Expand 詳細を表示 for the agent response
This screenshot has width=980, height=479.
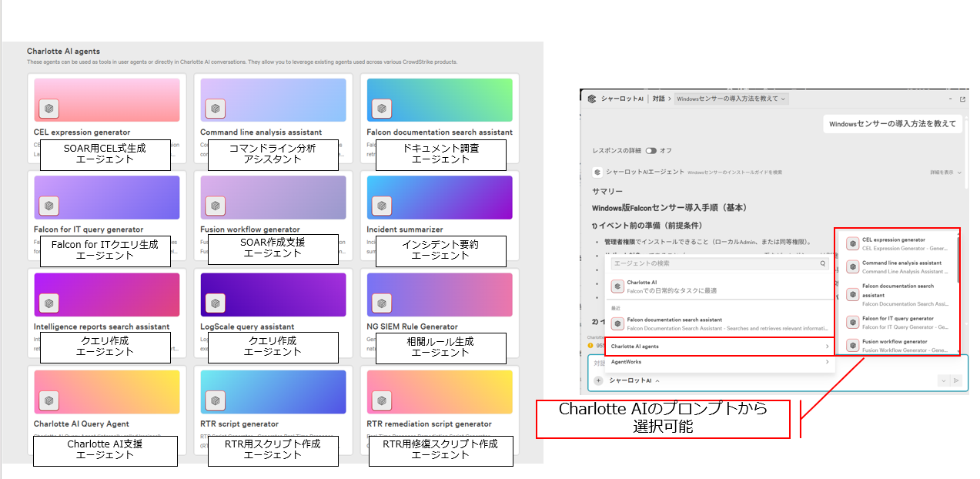coord(945,173)
